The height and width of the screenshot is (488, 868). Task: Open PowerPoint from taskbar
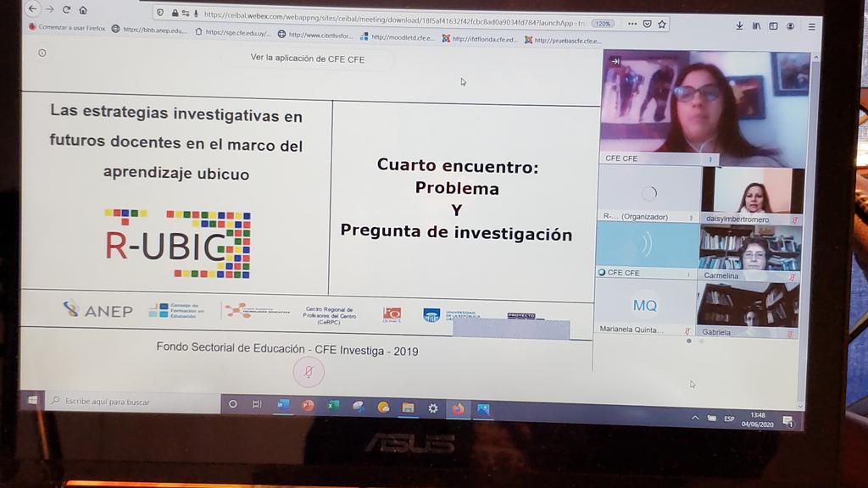click(x=309, y=406)
